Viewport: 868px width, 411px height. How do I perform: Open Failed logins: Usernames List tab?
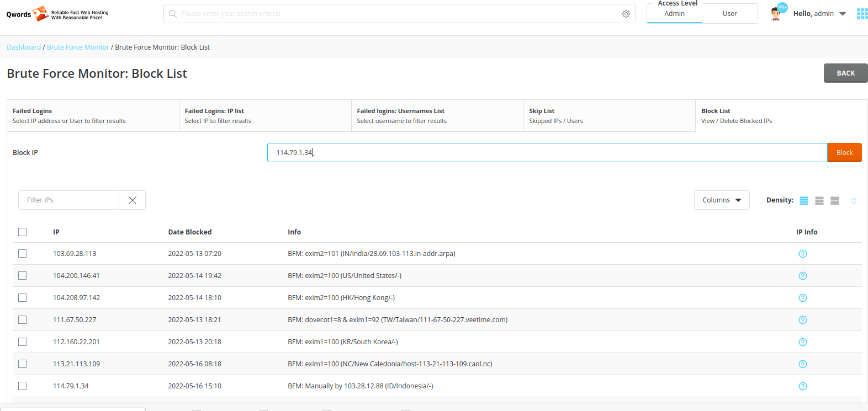coord(437,116)
